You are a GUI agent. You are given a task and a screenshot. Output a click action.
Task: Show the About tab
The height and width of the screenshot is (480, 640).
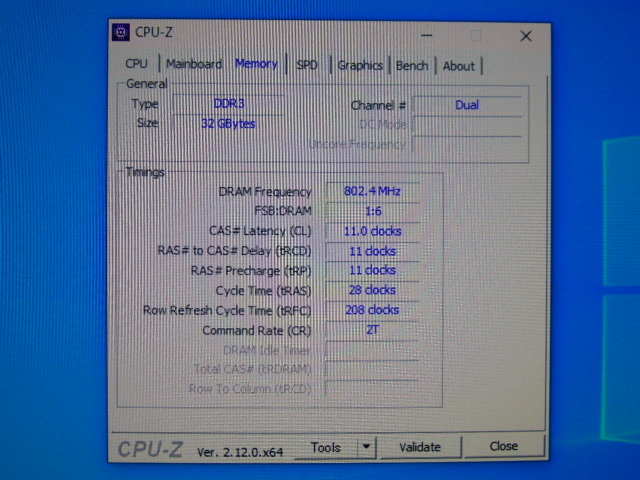[459, 66]
